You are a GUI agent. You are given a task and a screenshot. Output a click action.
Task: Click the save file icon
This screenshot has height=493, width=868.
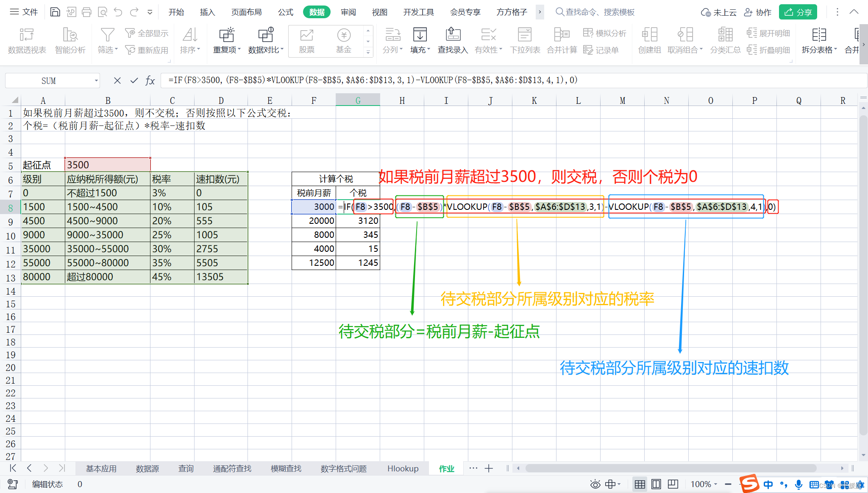[55, 12]
